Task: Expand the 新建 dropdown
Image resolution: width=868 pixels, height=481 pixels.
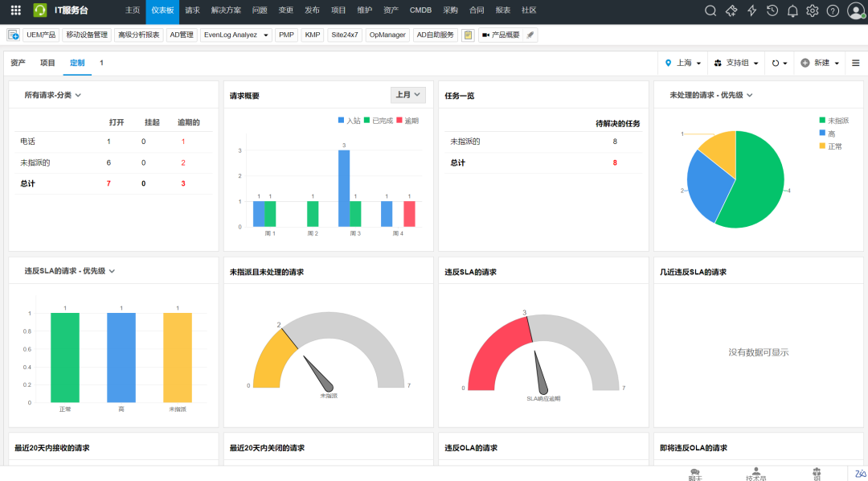Action: (x=821, y=63)
